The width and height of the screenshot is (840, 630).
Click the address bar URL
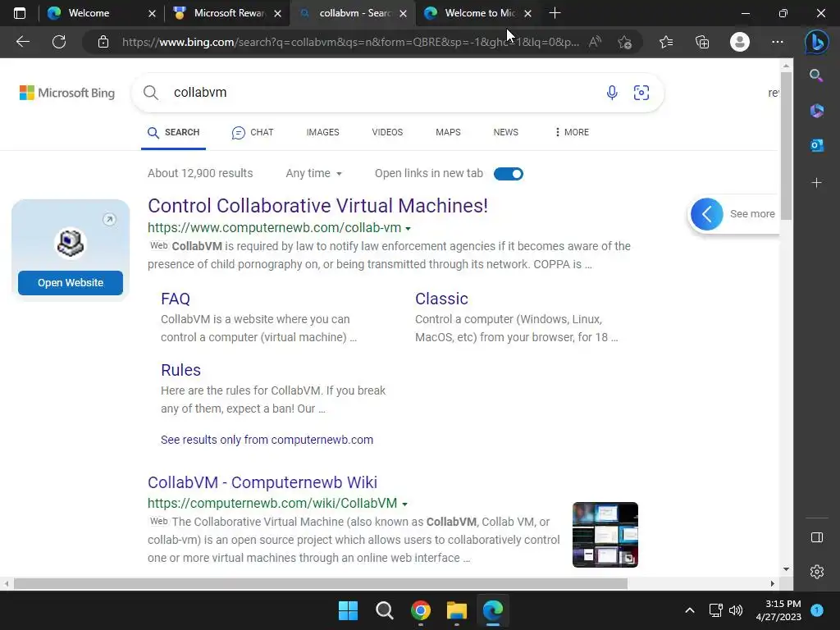click(x=350, y=42)
